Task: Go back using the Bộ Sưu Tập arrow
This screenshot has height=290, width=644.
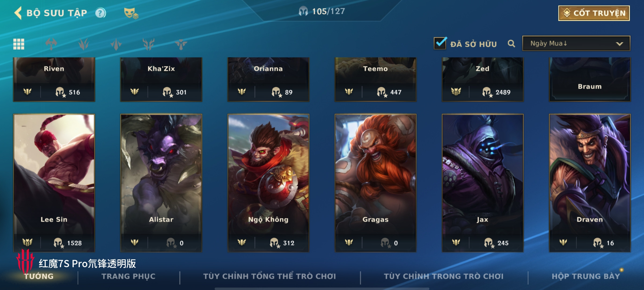Action: 18,13
